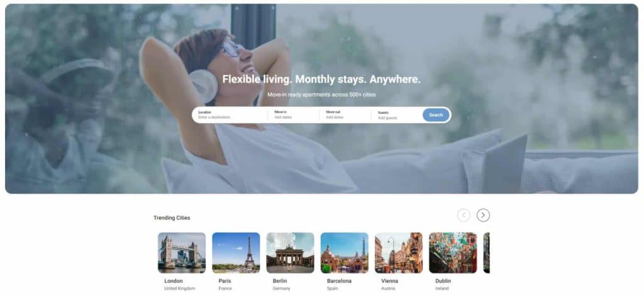Select the Paris Eiffel Tower thumbnail

coord(236,253)
